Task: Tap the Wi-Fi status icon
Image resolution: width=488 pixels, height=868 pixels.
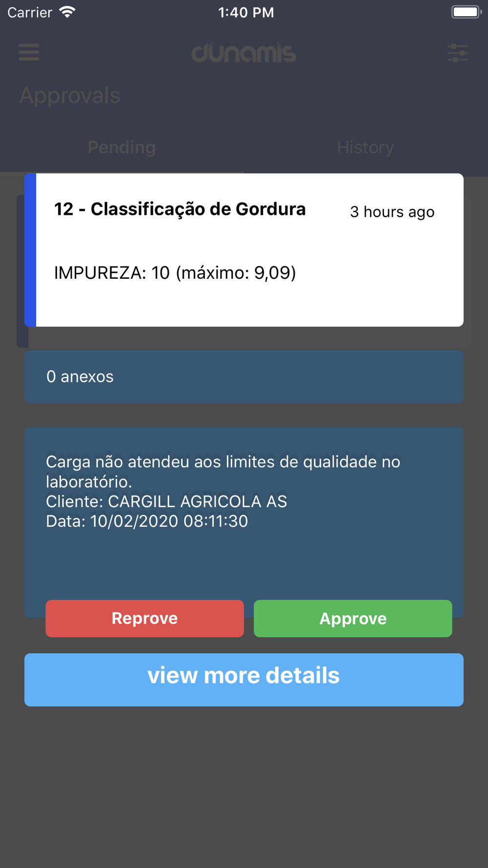Action: coord(67,12)
